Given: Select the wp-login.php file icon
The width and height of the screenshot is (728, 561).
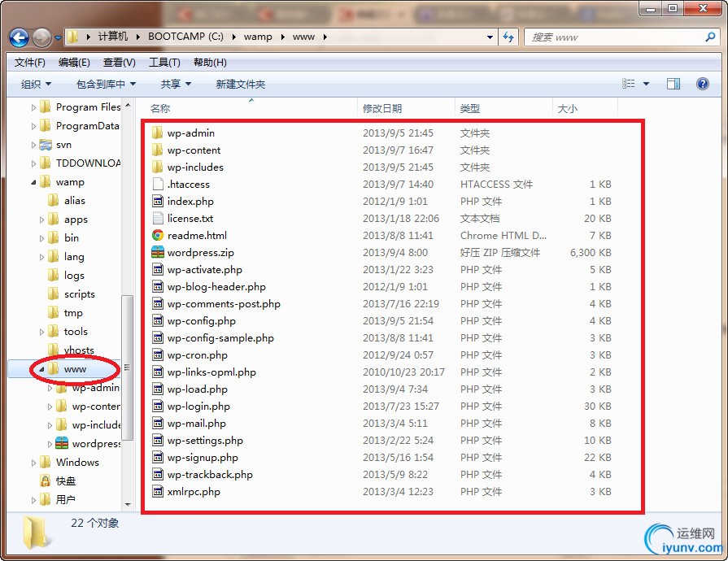Looking at the screenshot, I should tap(158, 406).
